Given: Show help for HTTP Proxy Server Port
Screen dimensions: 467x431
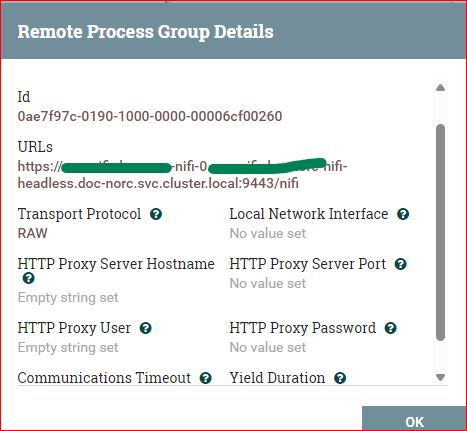Looking at the screenshot, I should pos(401,264).
